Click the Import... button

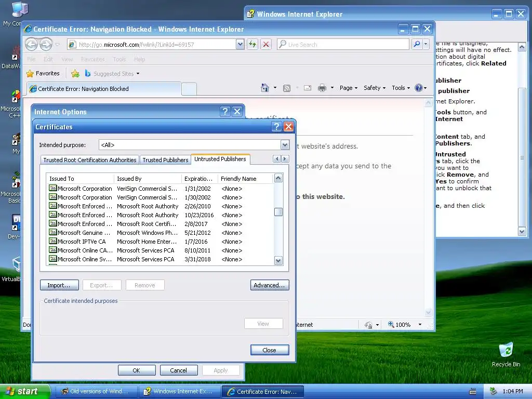[59, 285]
